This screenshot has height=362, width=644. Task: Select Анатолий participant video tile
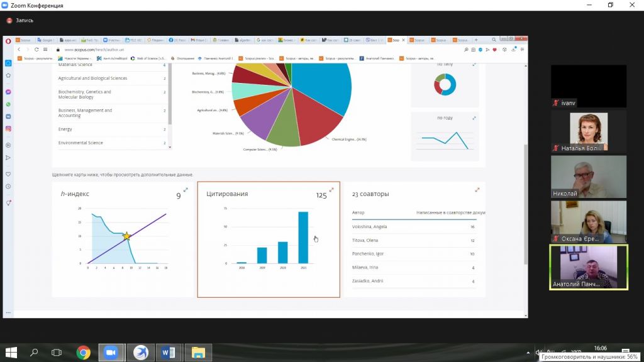pos(589,267)
